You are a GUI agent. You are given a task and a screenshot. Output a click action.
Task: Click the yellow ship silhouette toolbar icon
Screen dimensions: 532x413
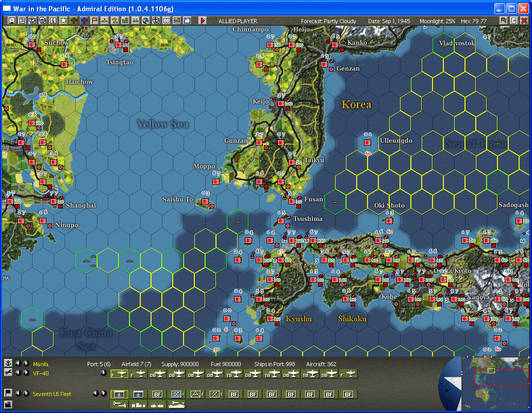pyautogui.click(x=105, y=20)
